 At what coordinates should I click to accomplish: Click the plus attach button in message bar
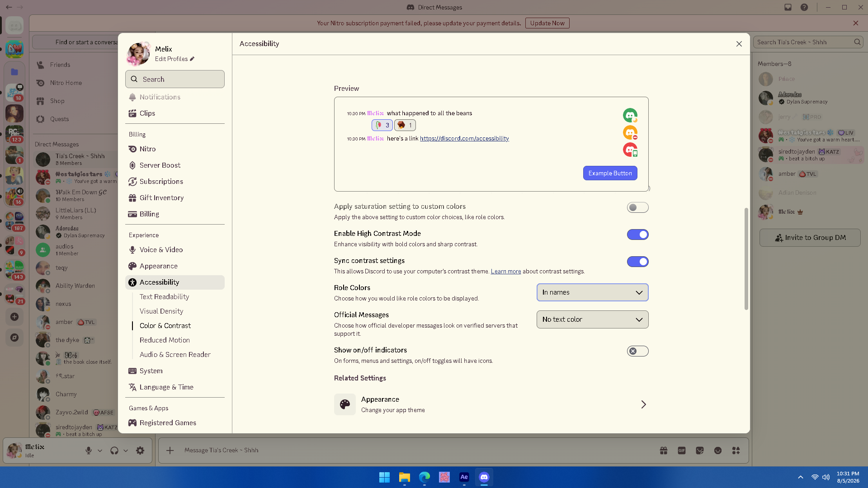tap(170, 450)
